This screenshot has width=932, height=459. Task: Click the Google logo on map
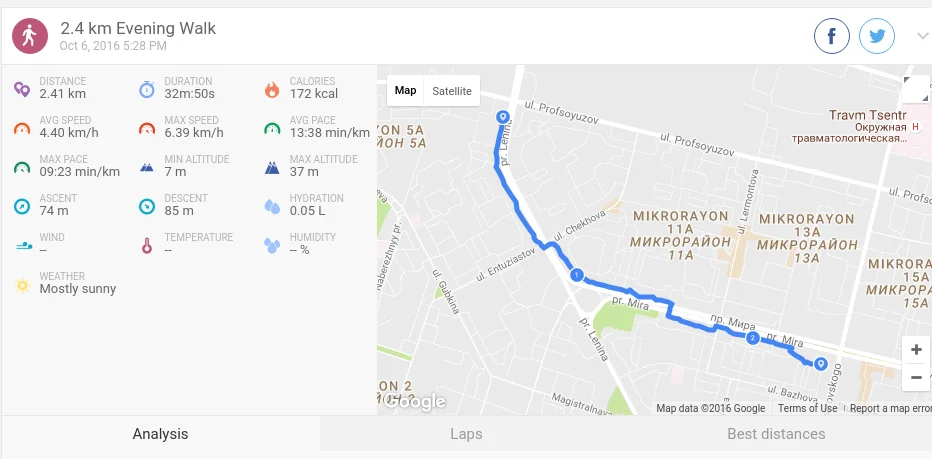click(x=415, y=403)
